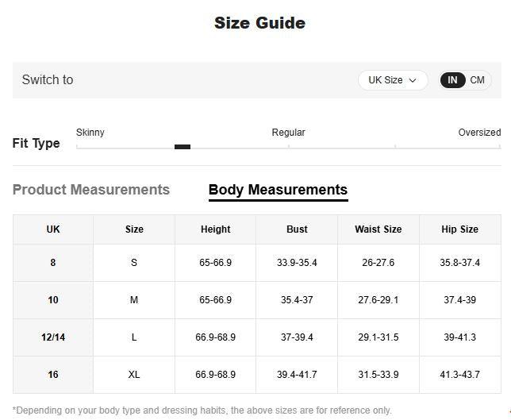511x420 pixels.
Task: Click the Size column header
Action: pyautogui.click(x=134, y=229)
